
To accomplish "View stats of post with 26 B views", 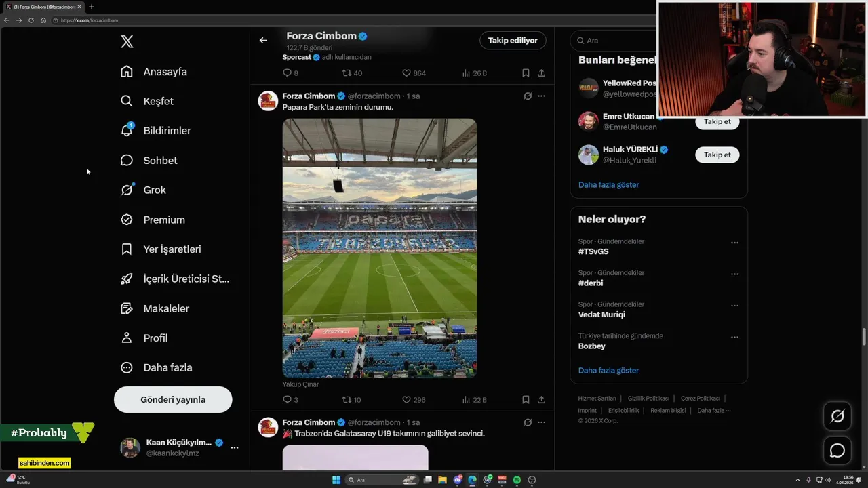I will tap(475, 73).
